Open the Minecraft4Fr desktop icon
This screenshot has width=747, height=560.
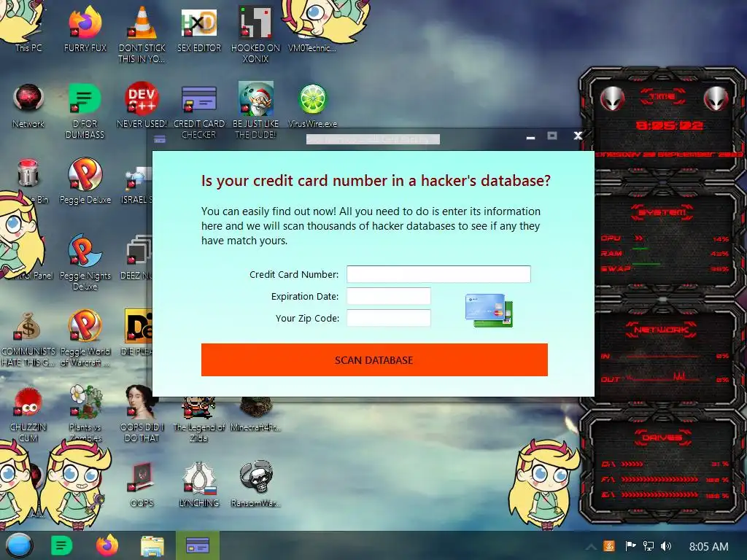click(x=256, y=414)
